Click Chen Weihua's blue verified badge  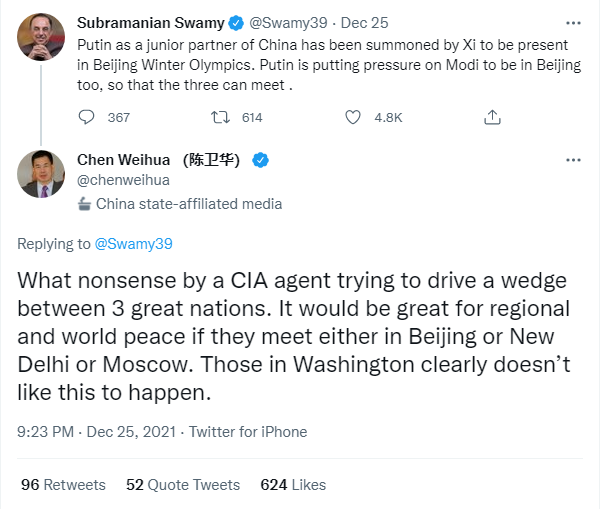(258, 160)
